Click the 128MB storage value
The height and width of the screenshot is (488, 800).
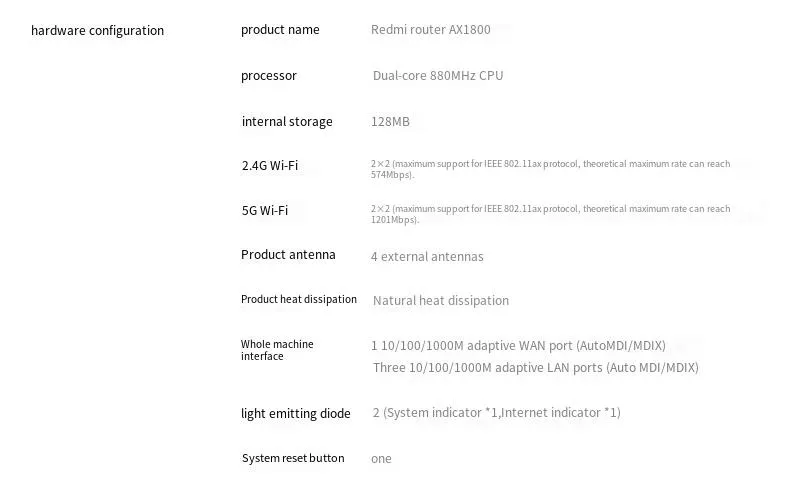[x=390, y=121]
